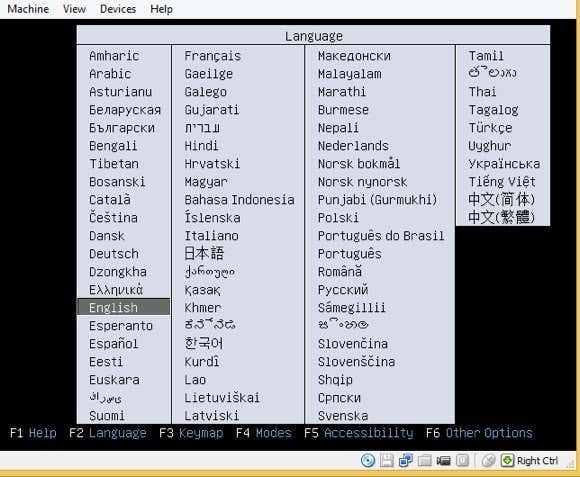Image resolution: width=580 pixels, height=477 pixels.
Task: Open the Devices menu
Action: click(118, 9)
